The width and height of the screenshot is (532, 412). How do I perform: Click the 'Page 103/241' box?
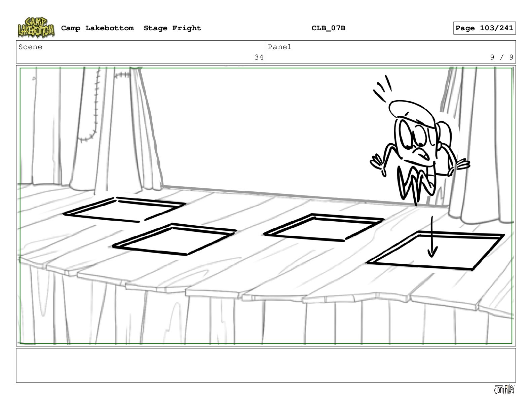[484, 28]
